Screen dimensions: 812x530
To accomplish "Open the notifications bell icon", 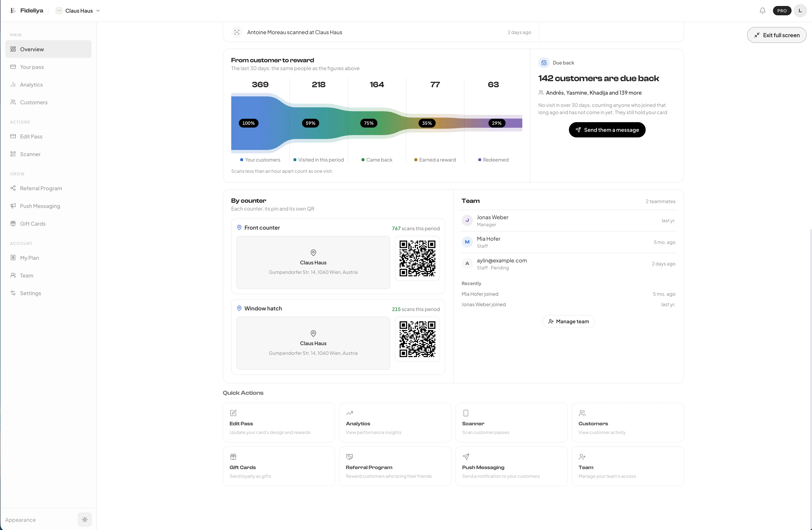I will pyautogui.click(x=762, y=11).
